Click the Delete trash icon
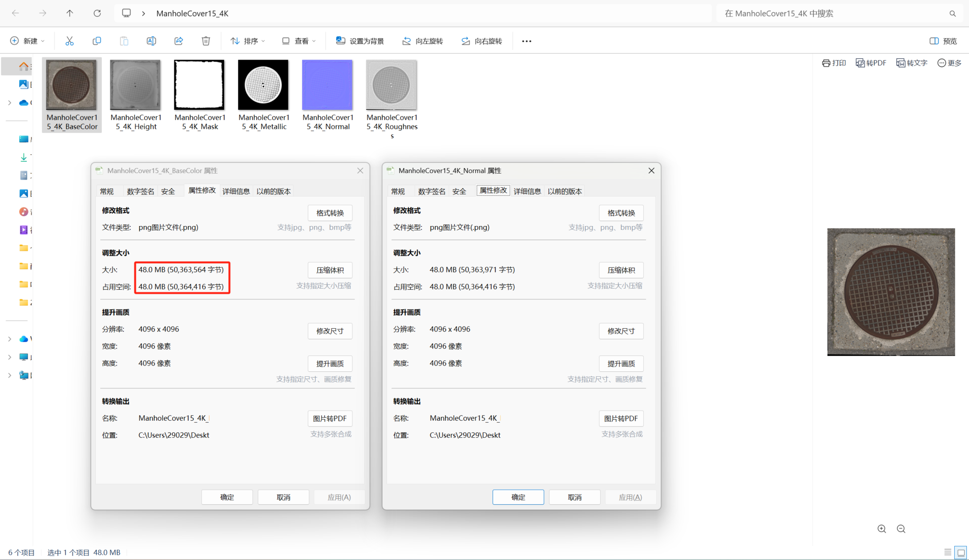This screenshot has width=969, height=560. (206, 41)
